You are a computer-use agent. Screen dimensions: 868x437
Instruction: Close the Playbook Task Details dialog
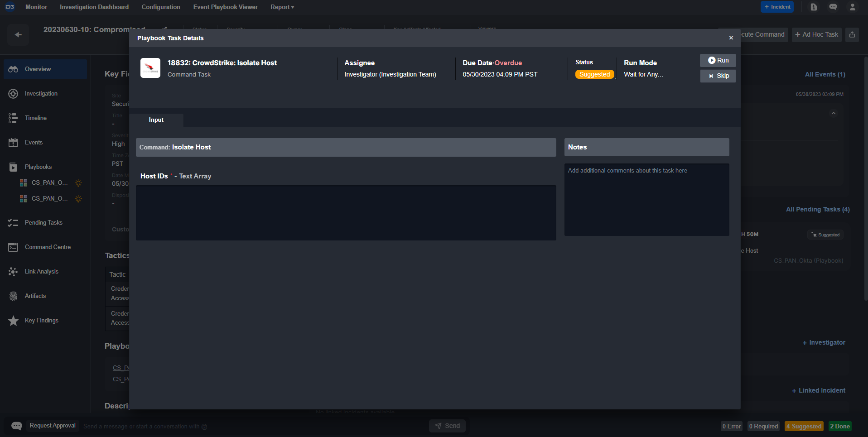731,38
